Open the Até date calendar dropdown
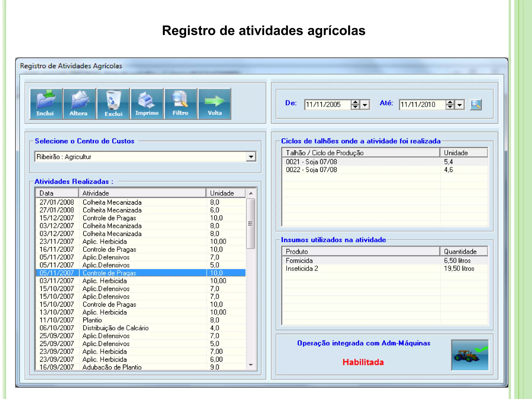The image size is (532, 399). pyautogui.click(x=460, y=105)
